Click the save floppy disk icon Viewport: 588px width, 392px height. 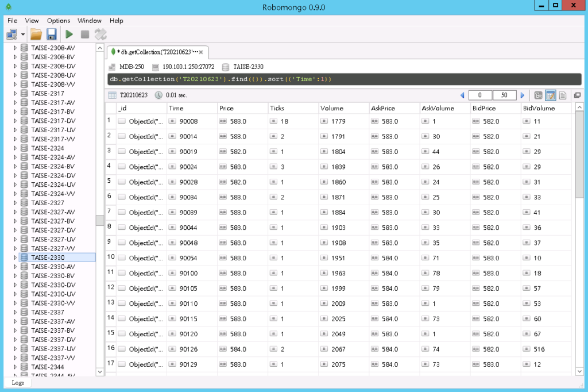51,34
